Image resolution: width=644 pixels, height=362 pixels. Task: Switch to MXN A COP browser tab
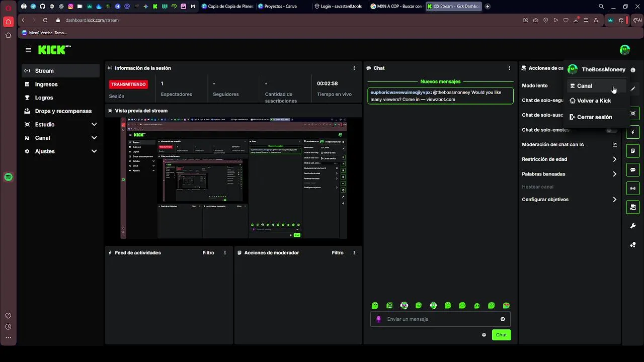396,7
